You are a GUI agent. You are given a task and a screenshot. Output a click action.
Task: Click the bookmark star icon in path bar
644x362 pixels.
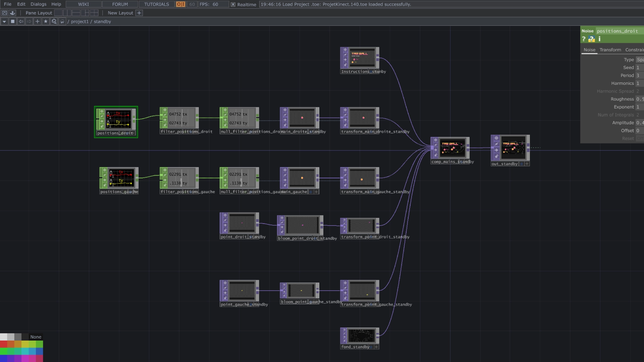tap(46, 21)
